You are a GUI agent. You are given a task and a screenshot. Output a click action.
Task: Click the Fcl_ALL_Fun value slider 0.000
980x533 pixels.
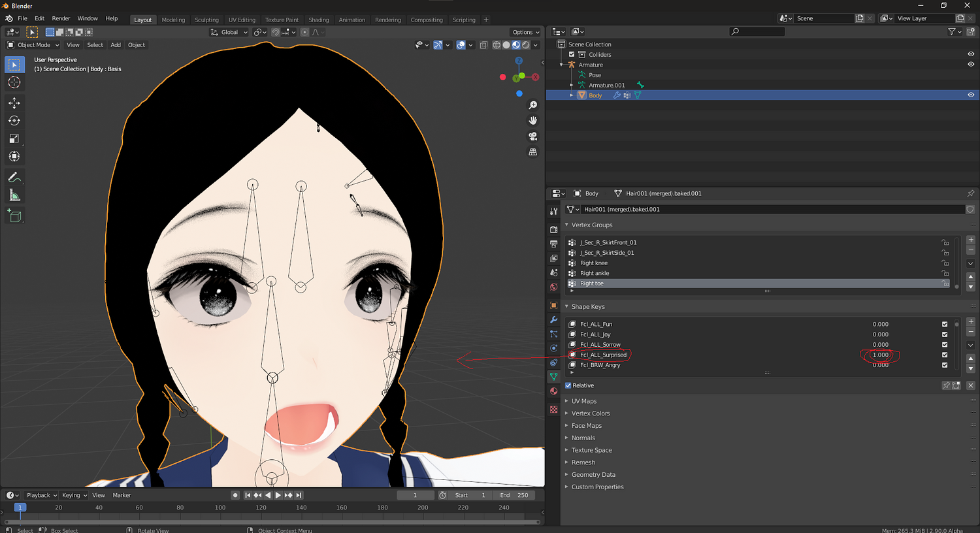pos(881,324)
